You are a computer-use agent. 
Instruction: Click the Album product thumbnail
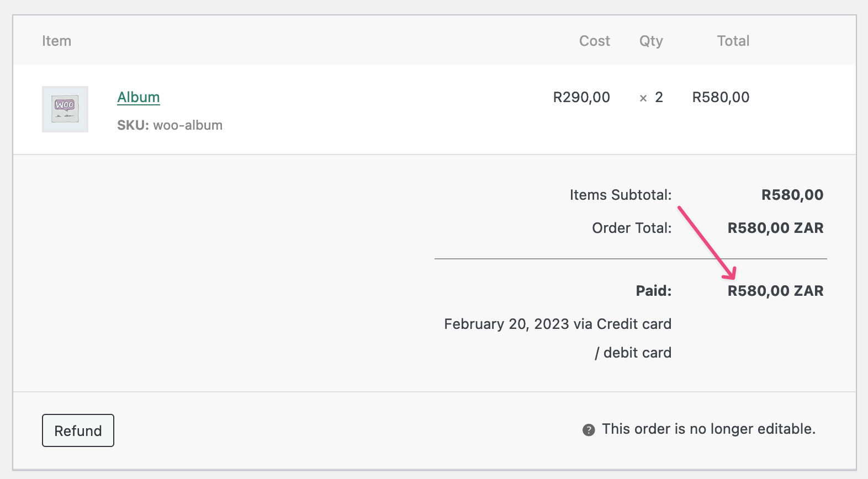65,109
